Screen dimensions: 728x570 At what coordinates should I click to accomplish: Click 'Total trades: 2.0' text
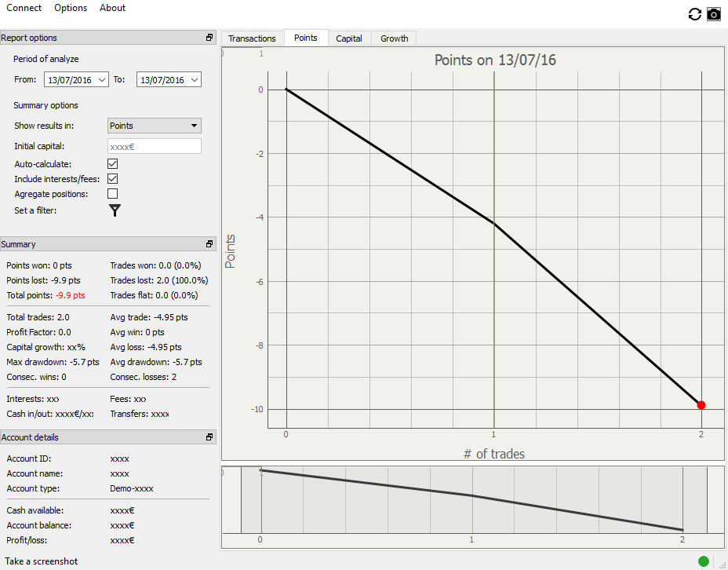pos(38,317)
